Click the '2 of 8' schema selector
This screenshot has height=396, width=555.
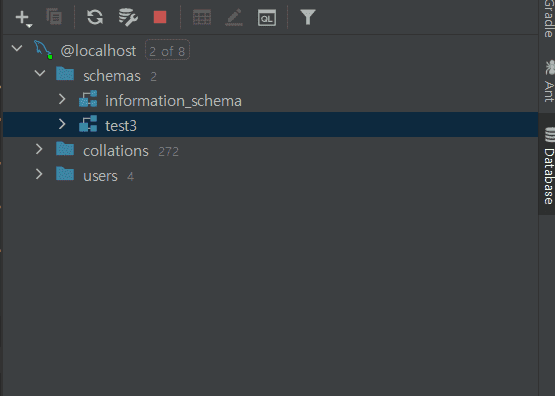tap(167, 50)
